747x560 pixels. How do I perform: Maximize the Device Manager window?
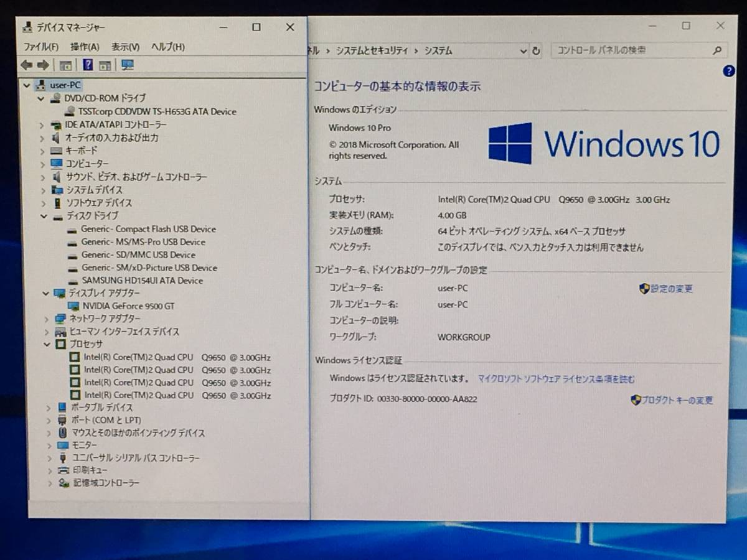pyautogui.click(x=256, y=27)
